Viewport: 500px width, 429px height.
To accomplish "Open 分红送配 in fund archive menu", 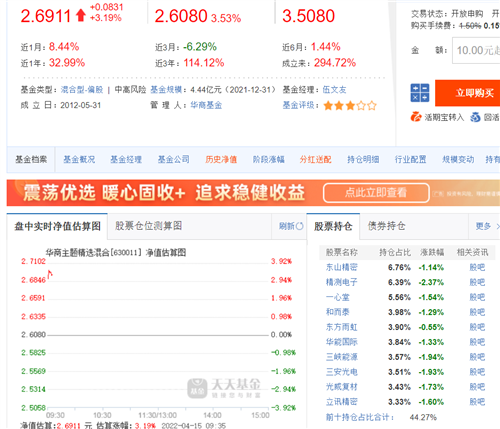I will 315,159.
